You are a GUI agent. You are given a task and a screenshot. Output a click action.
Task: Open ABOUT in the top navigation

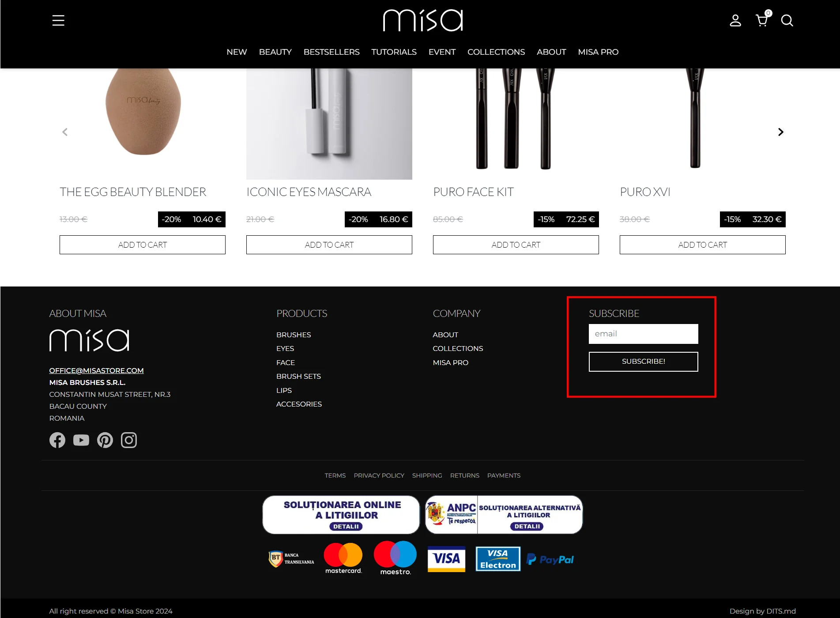pos(551,52)
